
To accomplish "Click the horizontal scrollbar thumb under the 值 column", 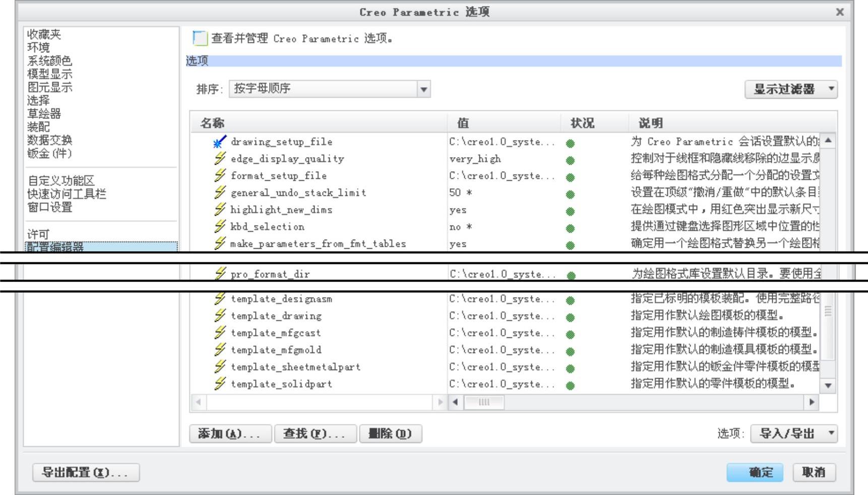I will tap(484, 402).
